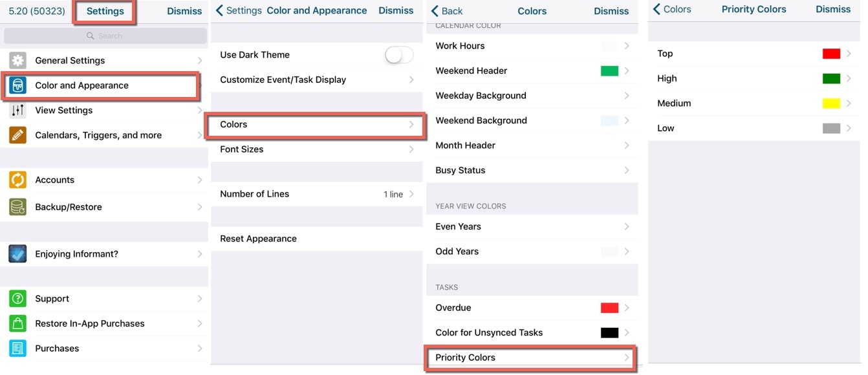Click the Backup/Restore stack icon
The height and width of the screenshot is (375, 868).
[x=17, y=207]
